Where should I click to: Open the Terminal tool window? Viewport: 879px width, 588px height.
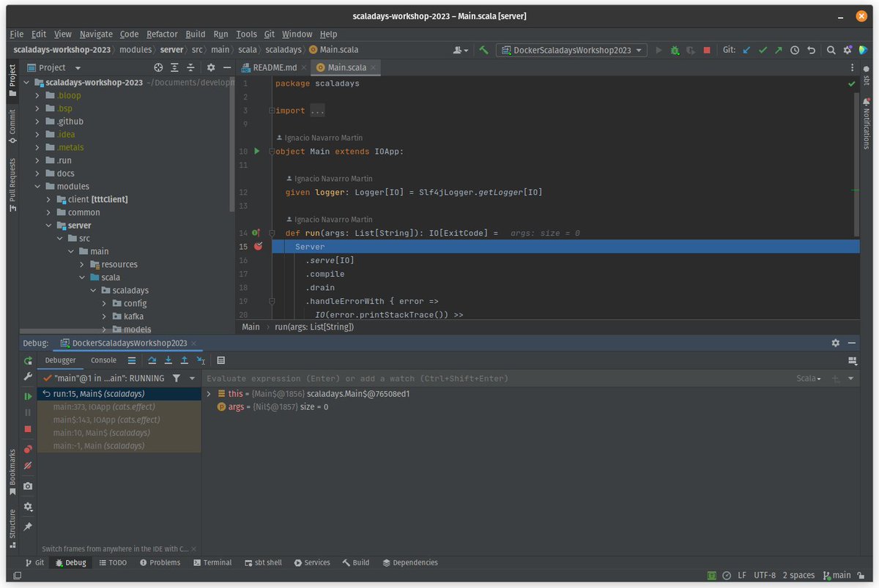click(x=212, y=562)
